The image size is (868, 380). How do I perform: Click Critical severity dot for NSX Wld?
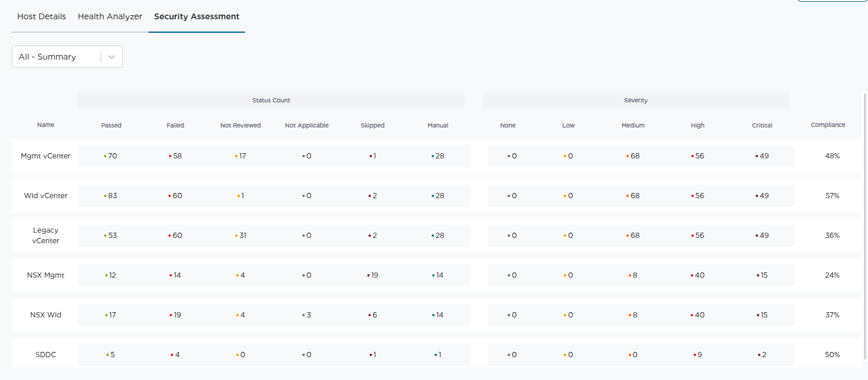(x=758, y=315)
